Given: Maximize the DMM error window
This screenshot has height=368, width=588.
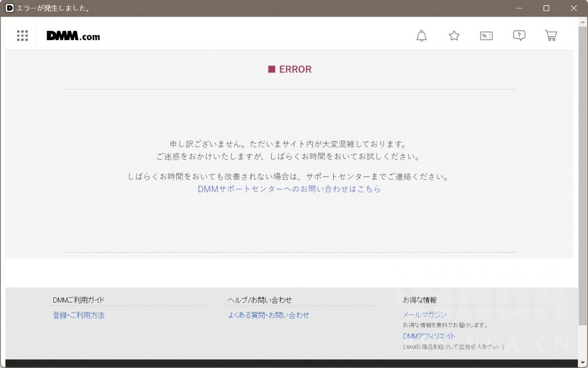Looking at the screenshot, I should [546, 8].
